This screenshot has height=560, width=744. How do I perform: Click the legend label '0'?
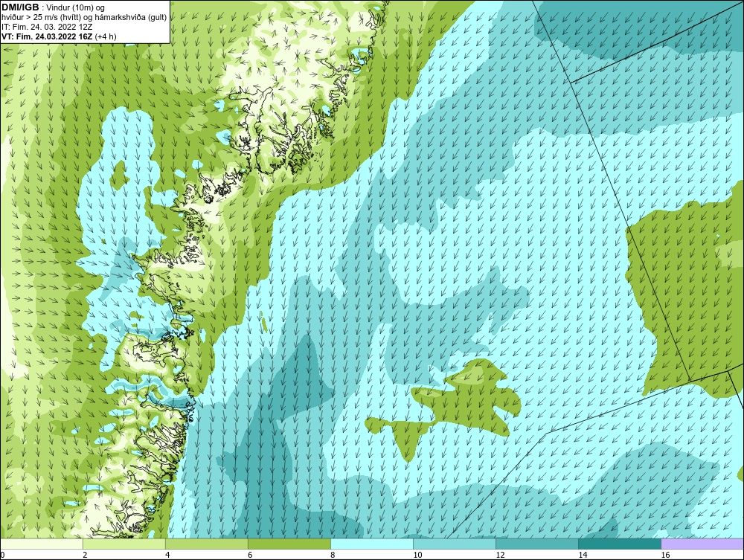(x=2, y=555)
